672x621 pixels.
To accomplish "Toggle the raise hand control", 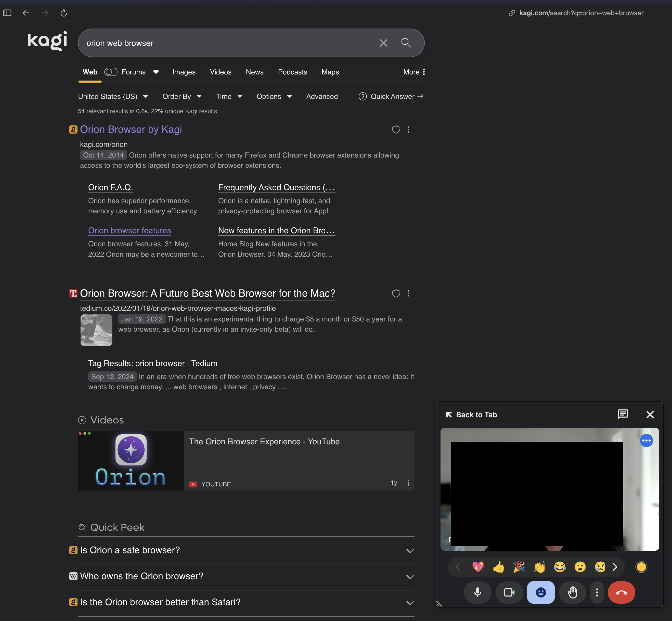I will tap(573, 592).
